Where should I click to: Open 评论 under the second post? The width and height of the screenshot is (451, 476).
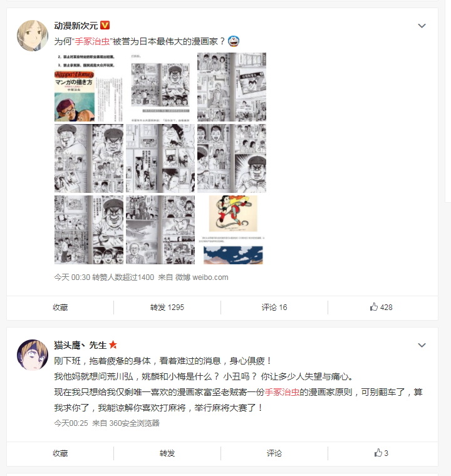click(x=274, y=453)
